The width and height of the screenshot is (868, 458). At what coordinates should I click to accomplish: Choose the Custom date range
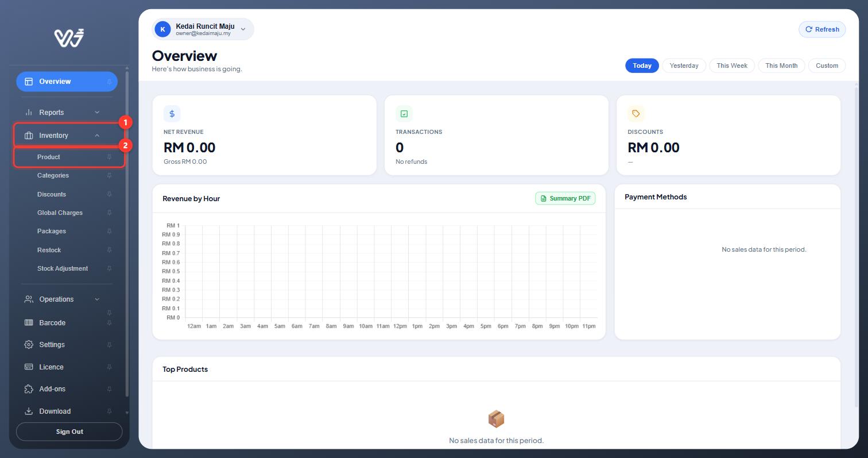pos(827,66)
